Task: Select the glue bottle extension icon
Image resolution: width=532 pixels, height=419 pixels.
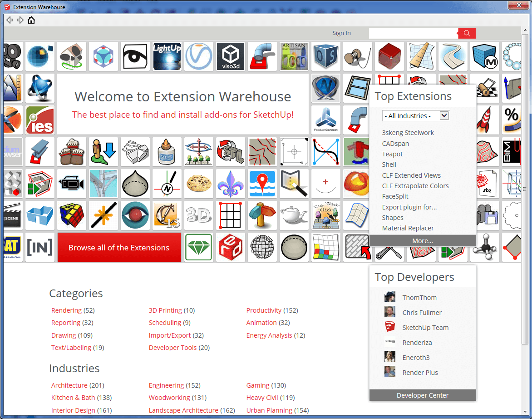Action: pos(167,152)
